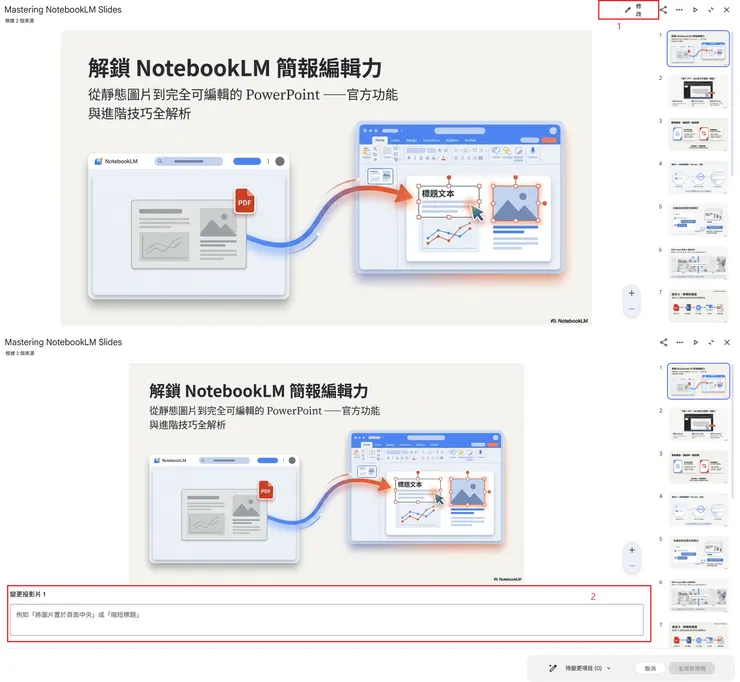Select slide 4 thumbnail in bottom viewer
Viewport: 740px width, 682px height.
click(698, 510)
